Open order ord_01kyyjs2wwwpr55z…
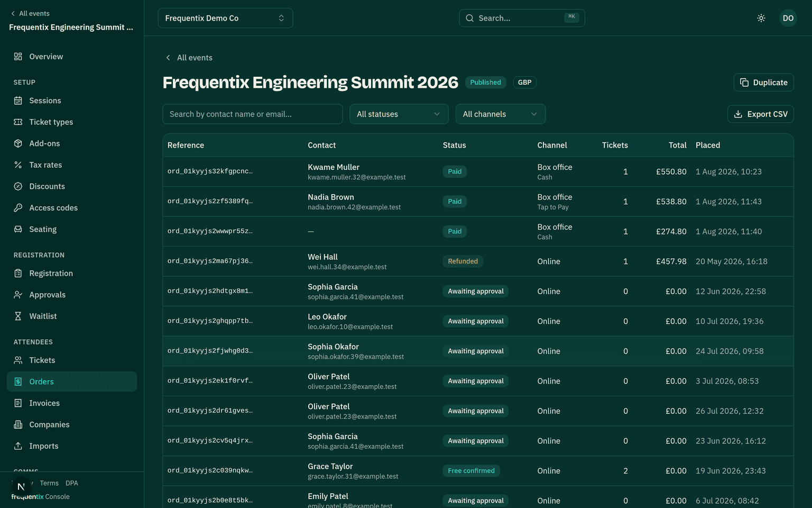Viewport: 812px width, 508px height. coord(210,231)
